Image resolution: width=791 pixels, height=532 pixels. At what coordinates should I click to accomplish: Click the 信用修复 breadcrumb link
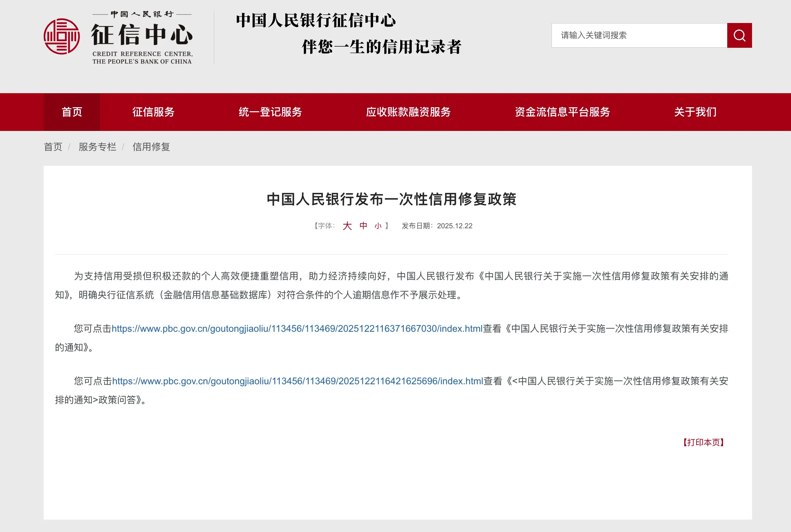pos(151,147)
